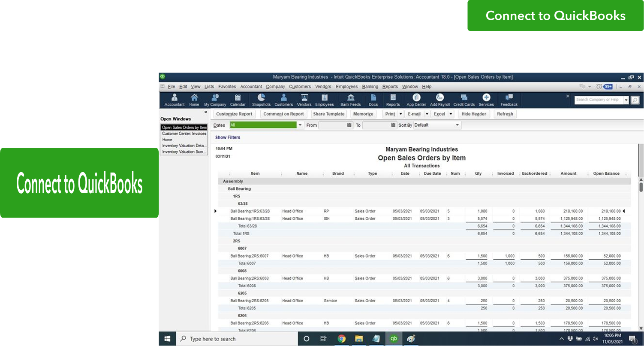Open Windows Start menu

coord(167,339)
